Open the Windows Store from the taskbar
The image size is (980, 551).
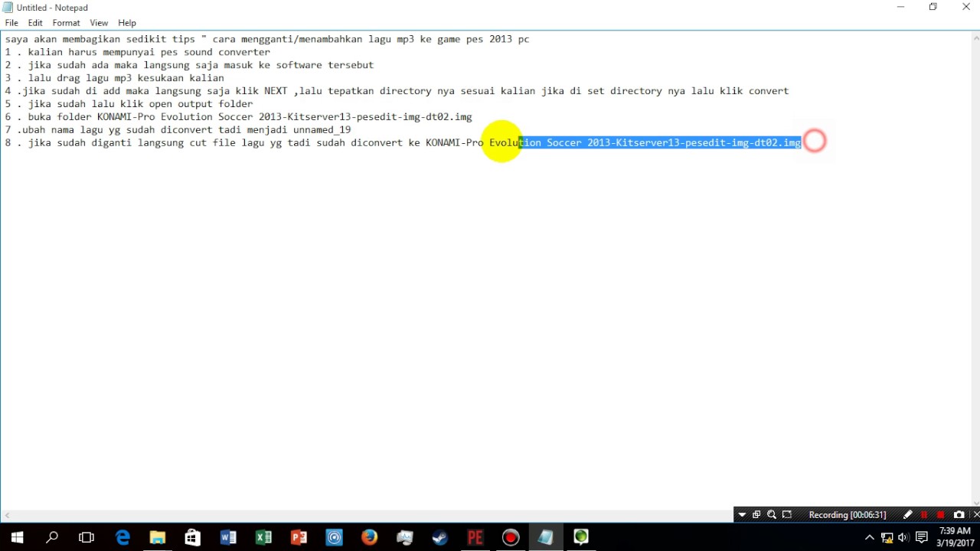tap(193, 537)
